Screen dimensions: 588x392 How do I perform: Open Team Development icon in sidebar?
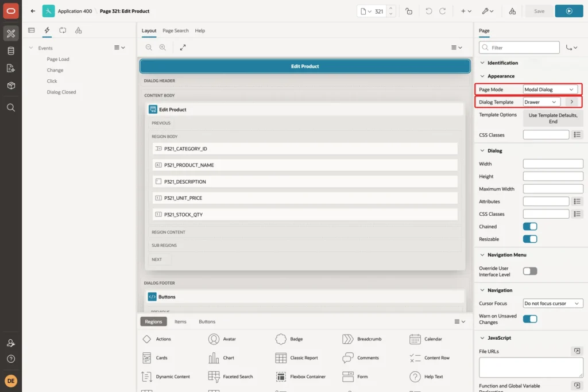pos(11,68)
